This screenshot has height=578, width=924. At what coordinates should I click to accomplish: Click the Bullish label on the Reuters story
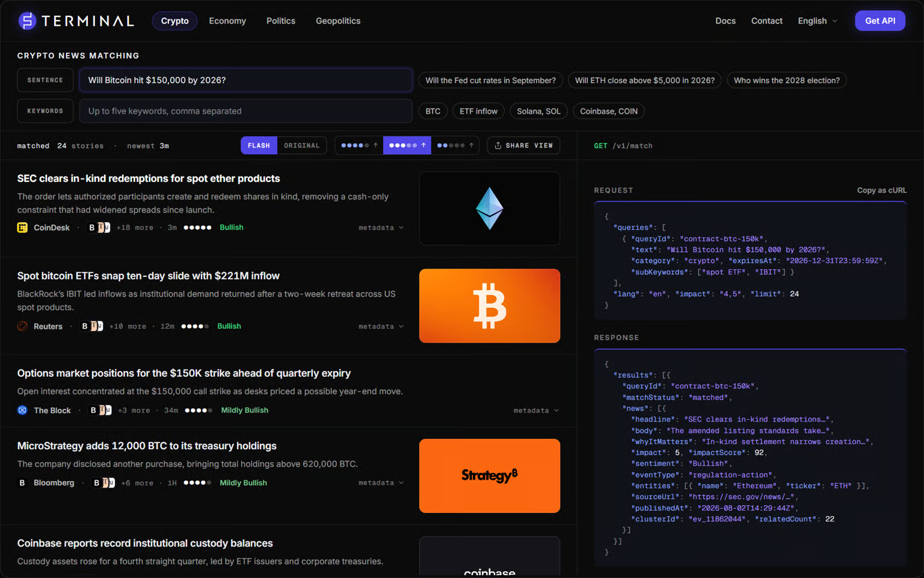(x=229, y=326)
